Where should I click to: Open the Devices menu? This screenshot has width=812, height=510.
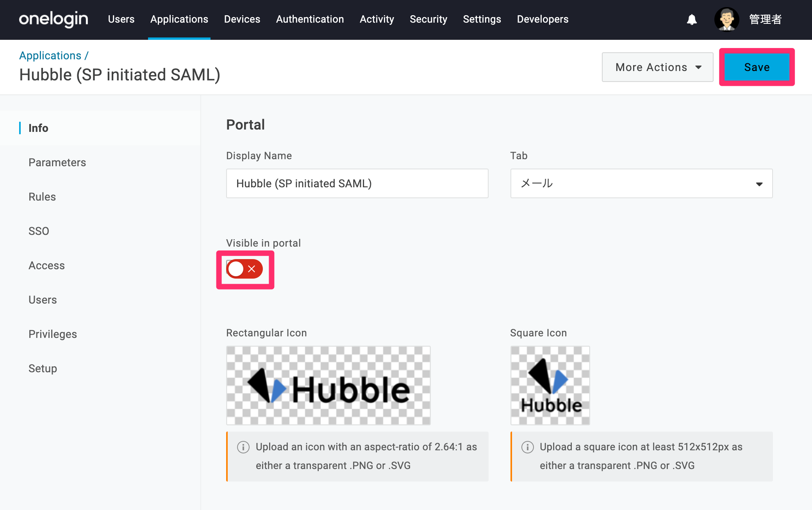pos(242,19)
